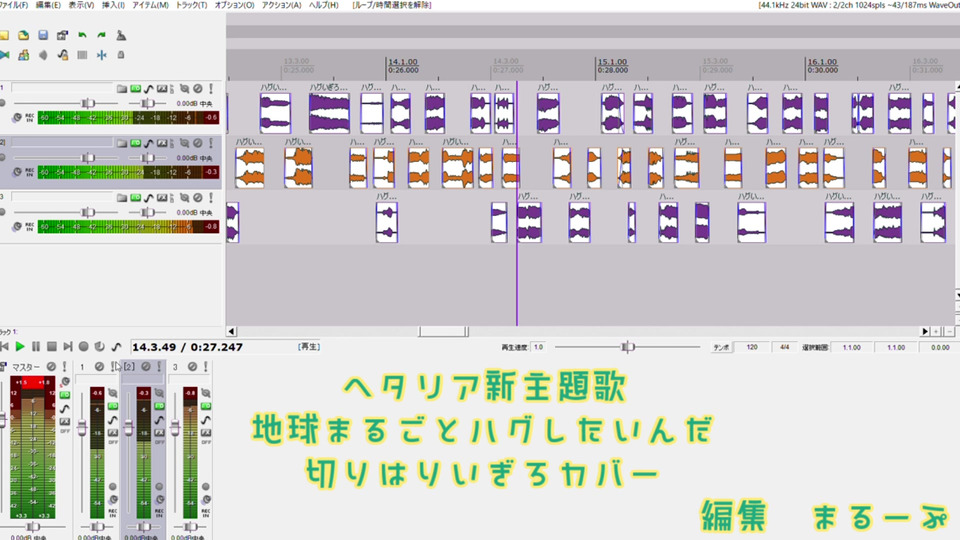Screen dimensions: 960x540
Task: Click the track 1 name field
Action: [62, 88]
